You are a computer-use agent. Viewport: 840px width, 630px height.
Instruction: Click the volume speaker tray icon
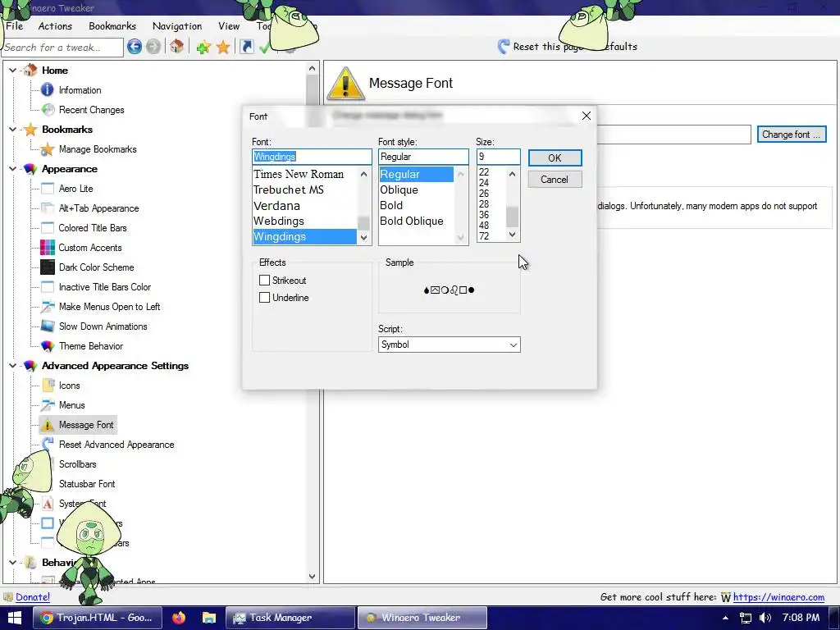click(765, 618)
